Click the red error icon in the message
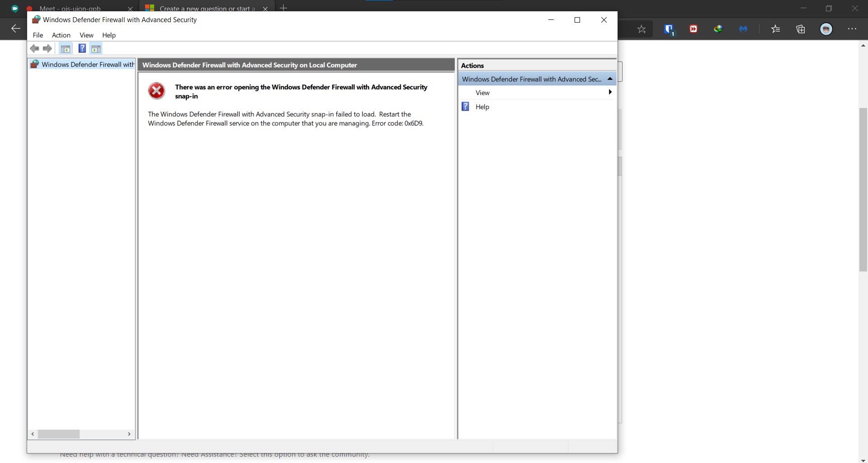Image resolution: width=868 pixels, height=463 pixels. (x=157, y=91)
